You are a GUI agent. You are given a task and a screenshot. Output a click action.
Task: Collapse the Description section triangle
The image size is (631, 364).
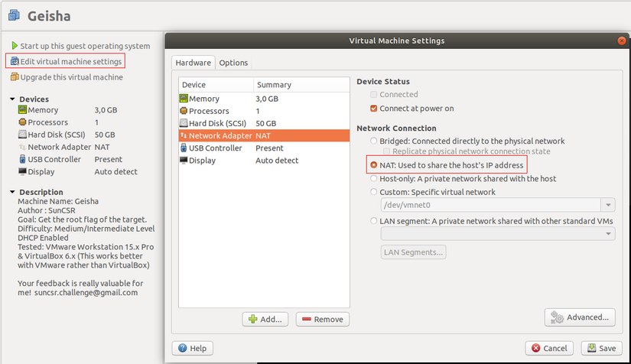12,192
